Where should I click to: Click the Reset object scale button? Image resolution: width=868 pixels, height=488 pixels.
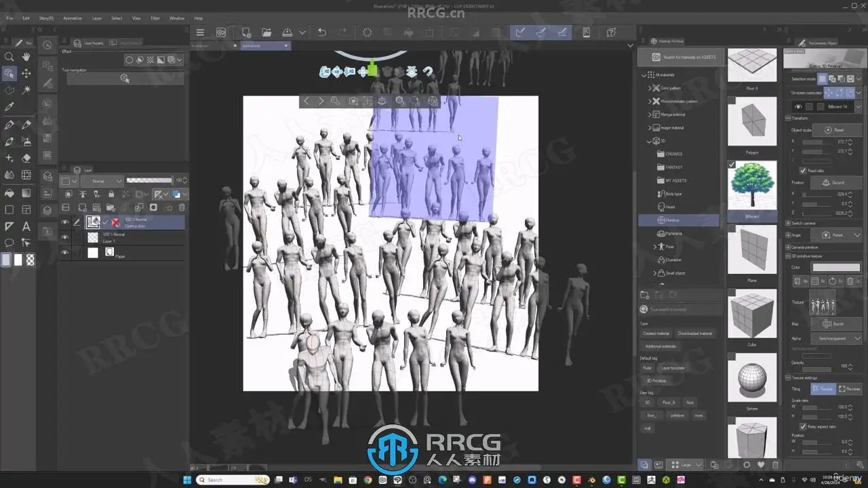point(836,129)
